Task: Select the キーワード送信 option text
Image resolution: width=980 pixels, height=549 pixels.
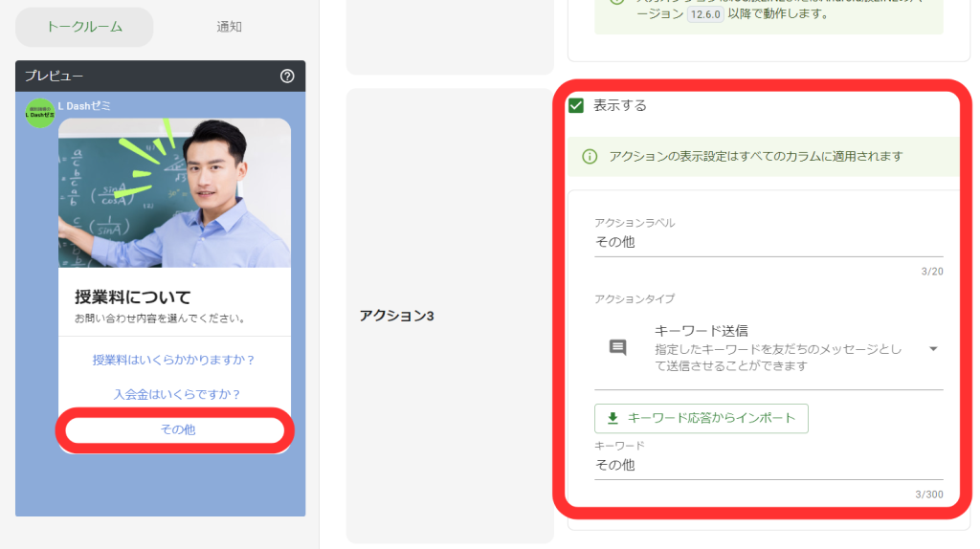Action: (702, 331)
